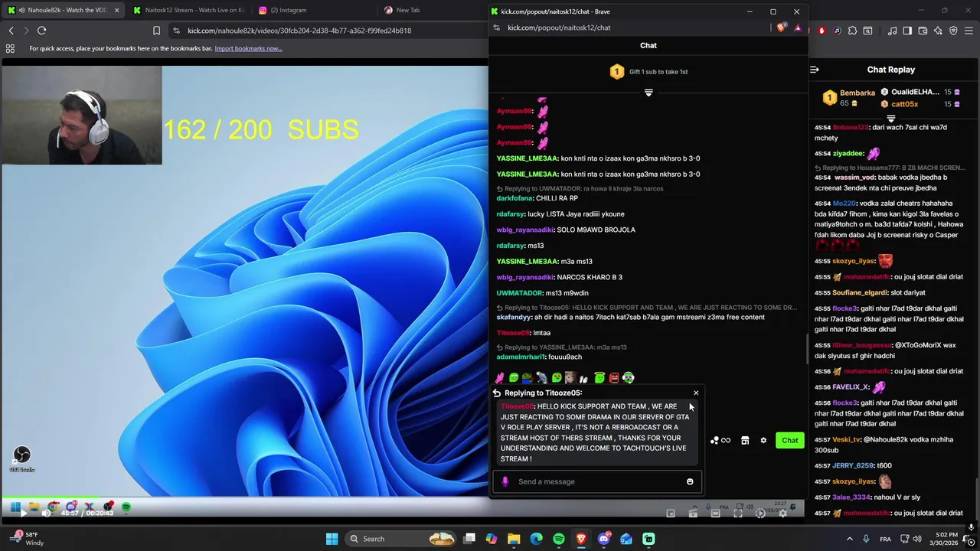Switch to the Naitosk12 Stream tab

click(x=189, y=10)
